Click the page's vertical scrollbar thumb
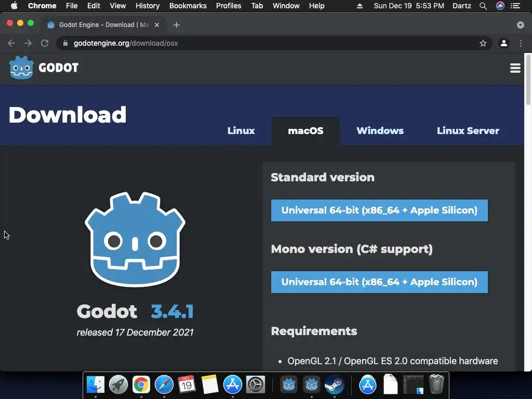This screenshot has height=399, width=532. [x=528, y=79]
